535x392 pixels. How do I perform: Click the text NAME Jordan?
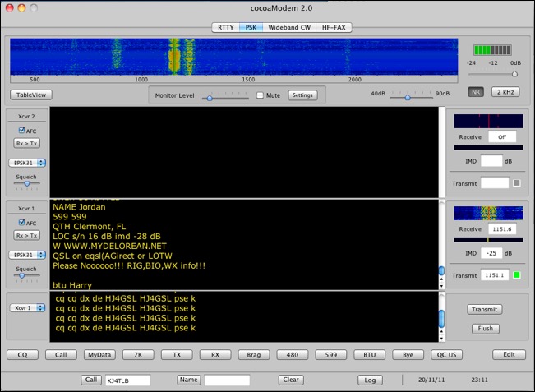(x=79, y=207)
